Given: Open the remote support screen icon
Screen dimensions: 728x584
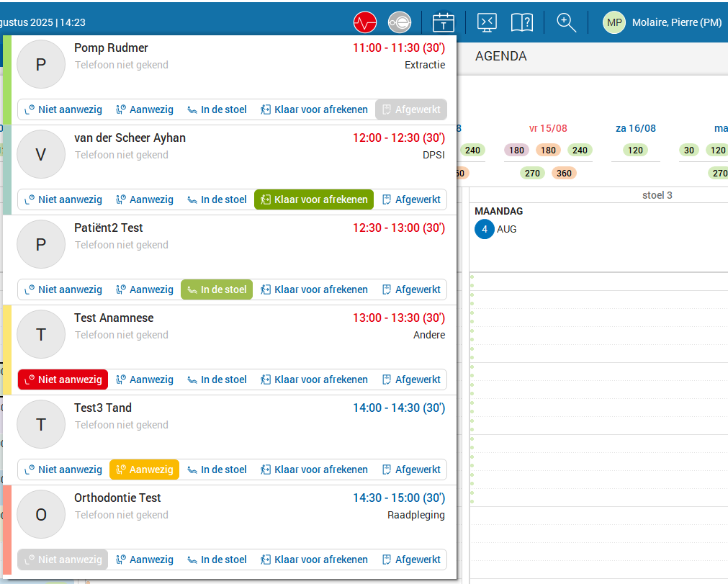Looking at the screenshot, I should coord(487,22).
